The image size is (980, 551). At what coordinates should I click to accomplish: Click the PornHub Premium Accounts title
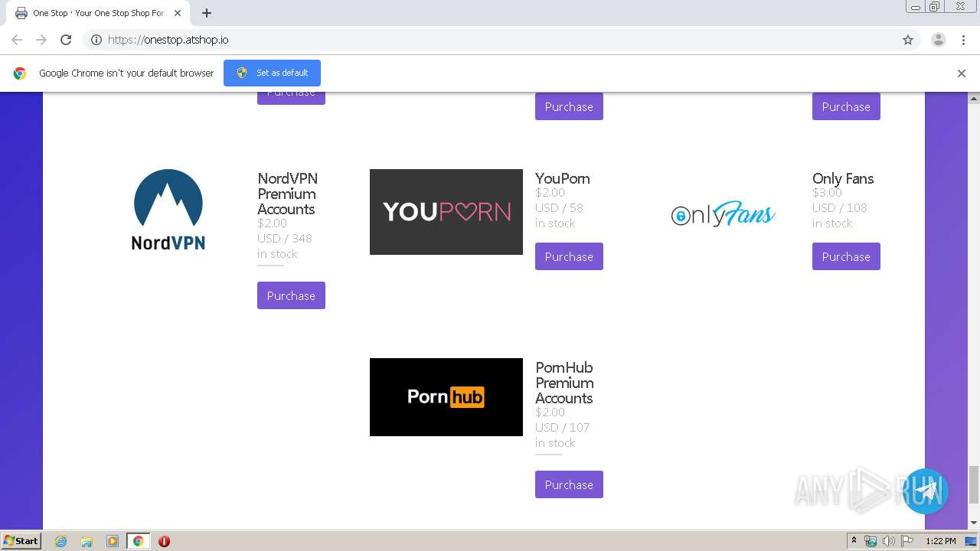coord(564,383)
